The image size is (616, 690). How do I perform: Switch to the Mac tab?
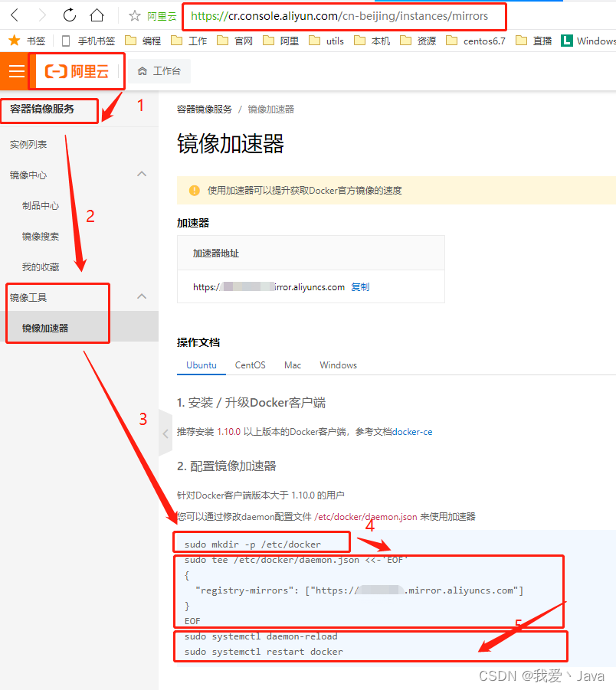293,365
